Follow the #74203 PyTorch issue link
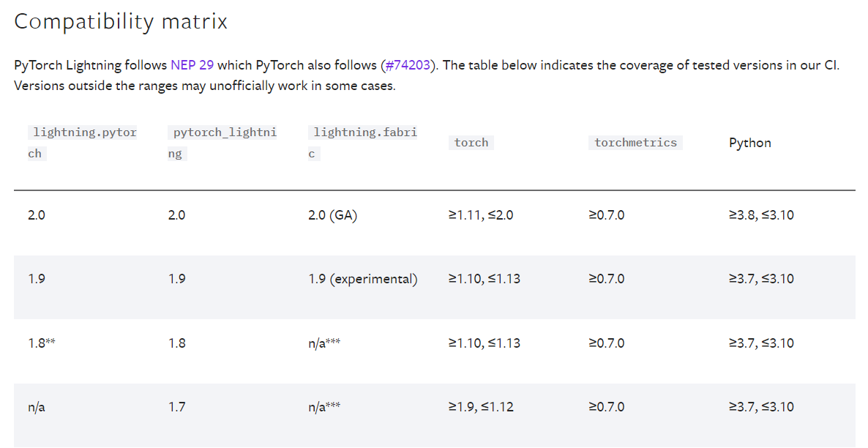 (408, 65)
